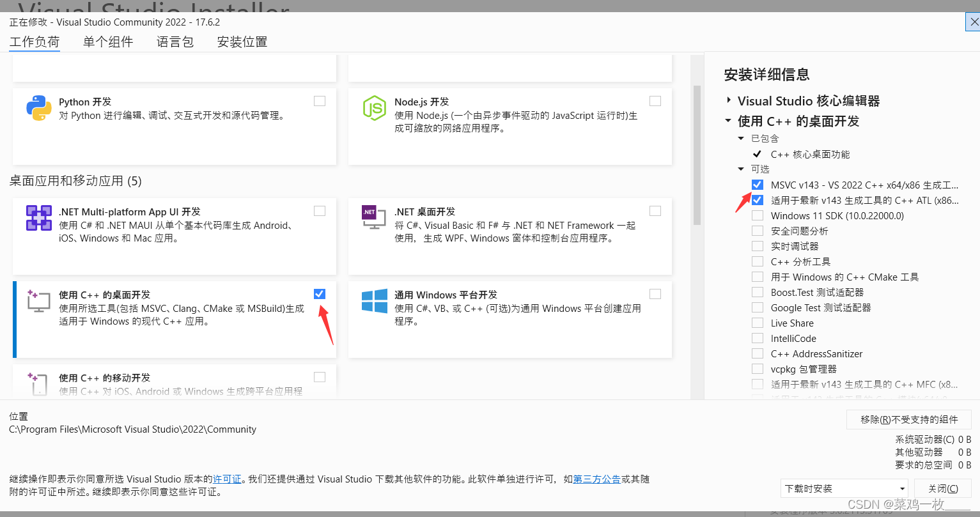Open the 许可证 link
Viewport: 980px width, 517px height.
[228, 479]
